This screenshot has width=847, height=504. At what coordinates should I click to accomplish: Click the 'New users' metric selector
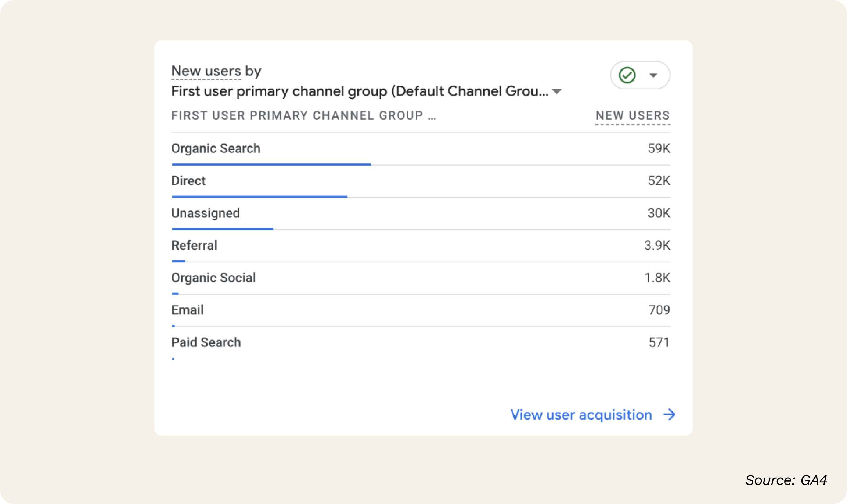point(206,71)
